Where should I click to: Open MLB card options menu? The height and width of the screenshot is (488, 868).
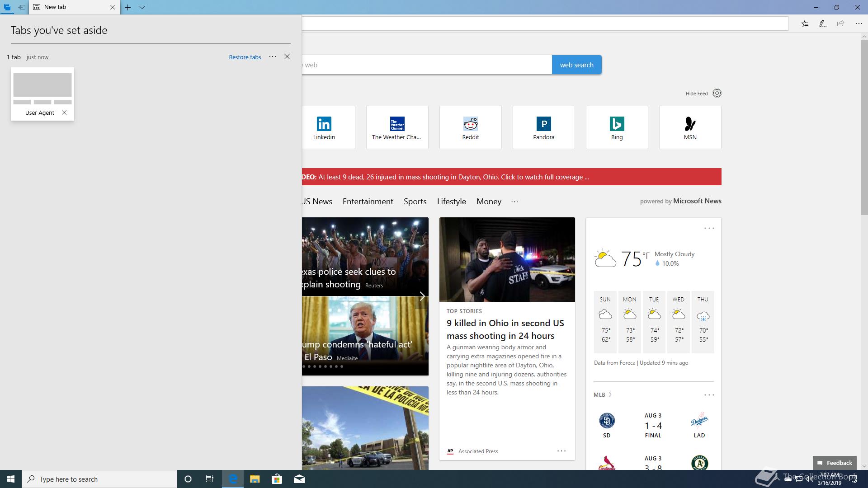(709, 395)
